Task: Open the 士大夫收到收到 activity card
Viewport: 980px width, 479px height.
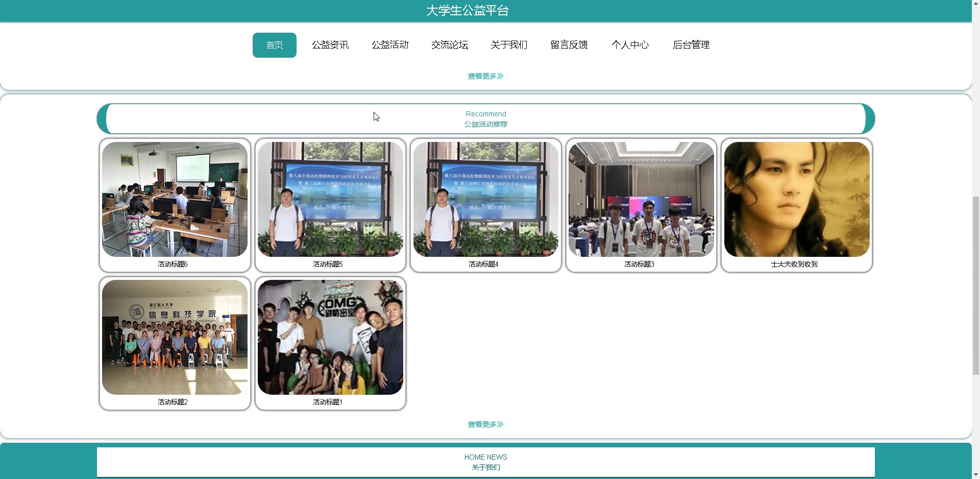Action: click(x=796, y=205)
